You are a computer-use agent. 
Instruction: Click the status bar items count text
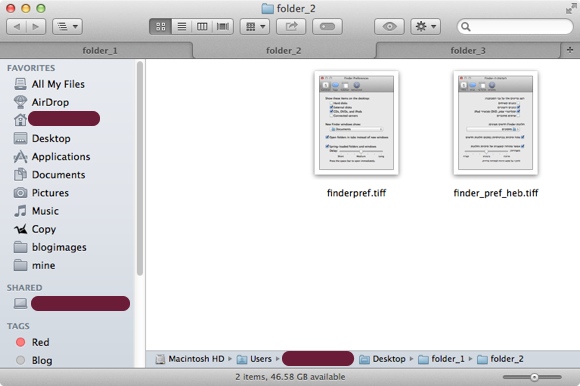(x=290, y=377)
